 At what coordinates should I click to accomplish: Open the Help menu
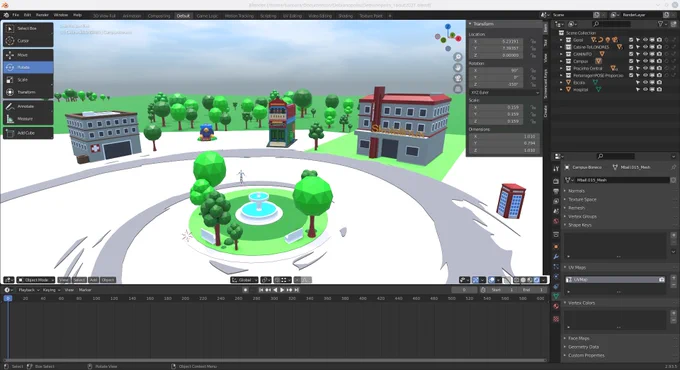(x=77, y=15)
